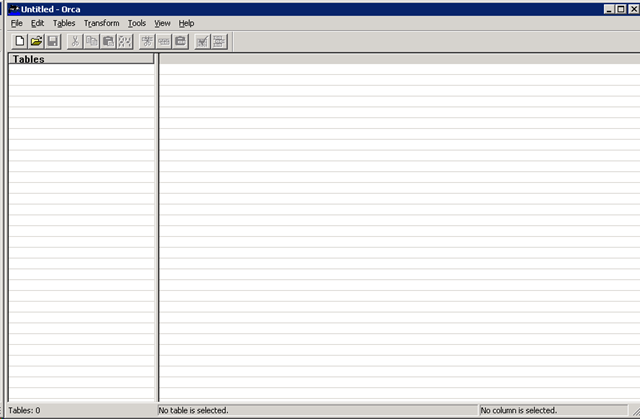Viewport: 640px width, 419px height.
Task: Click the Copy toolbar icon
Action: coord(92,41)
